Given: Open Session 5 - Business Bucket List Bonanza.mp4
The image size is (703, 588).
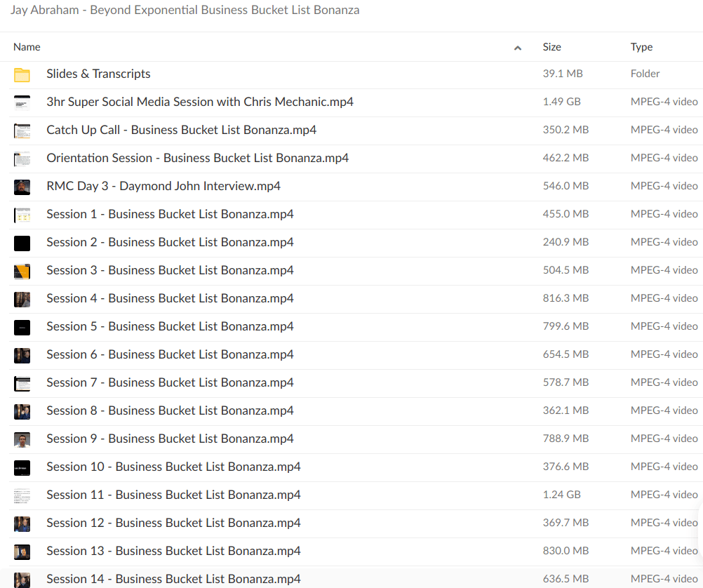Looking at the screenshot, I should coord(170,326).
